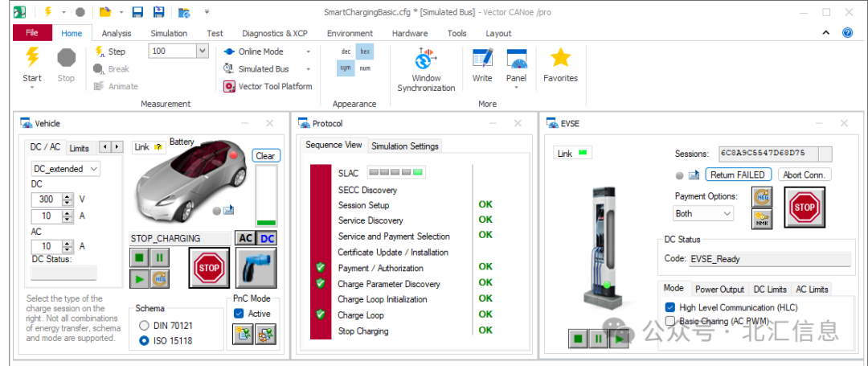Click Vehicle panel red STOP sign
This screenshot has height=366, width=868.
[209, 268]
